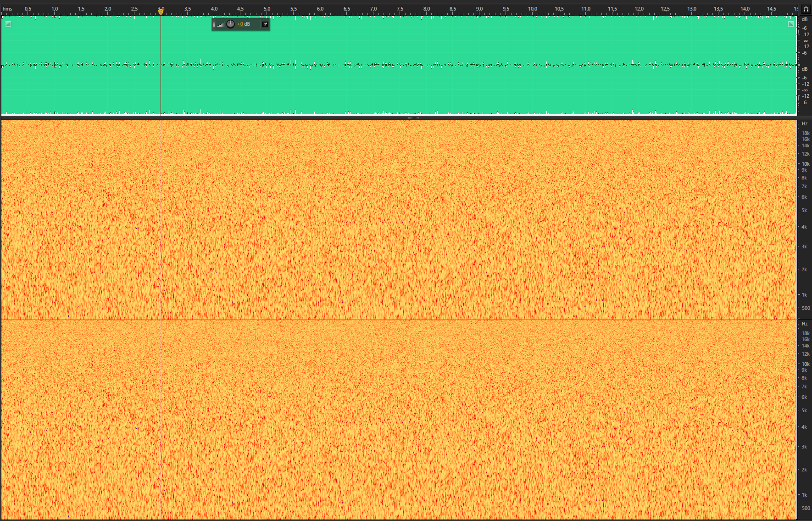Pin the gain HUD with the pushpin icon
Image resolution: width=812 pixels, height=521 pixels.
265,24
